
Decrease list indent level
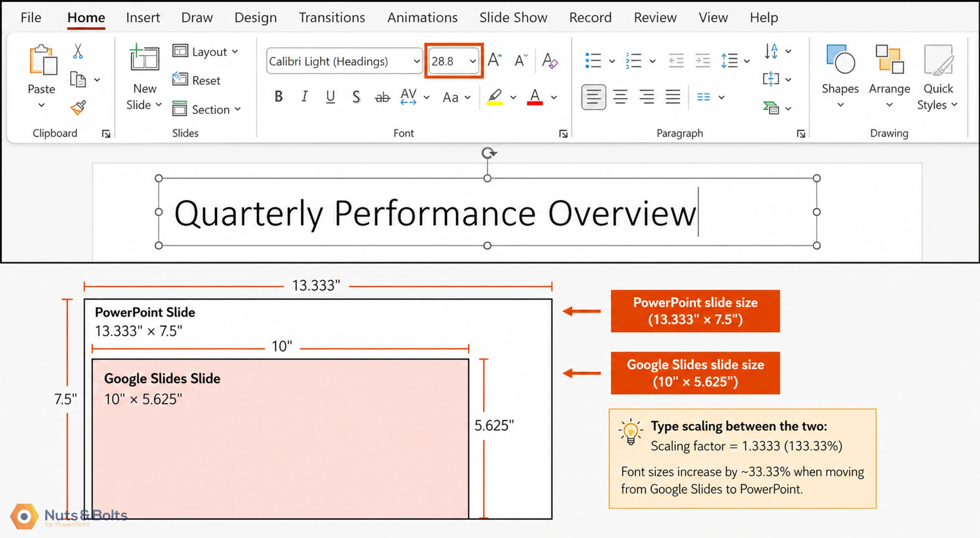(x=676, y=61)
